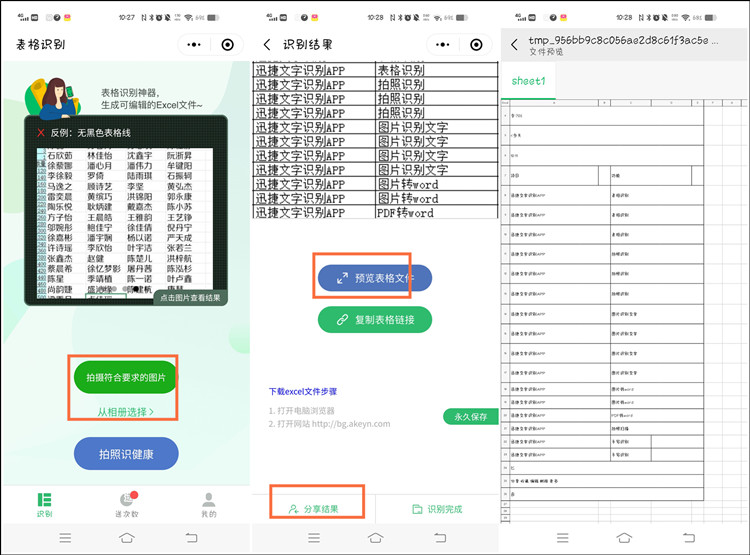
Task: Tap 识别完成 at bottom of results screen
Action: 437,509
